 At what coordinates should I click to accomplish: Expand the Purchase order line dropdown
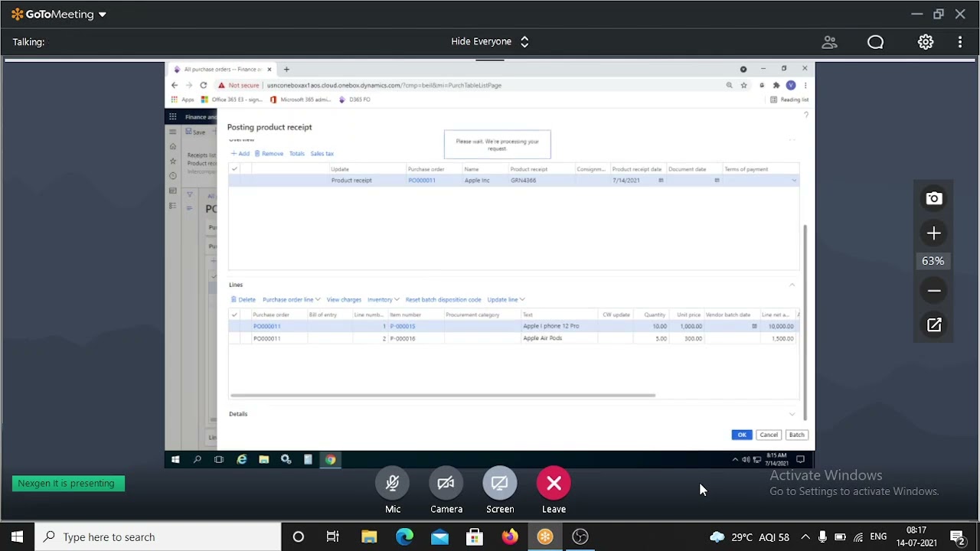pos(291,300)
